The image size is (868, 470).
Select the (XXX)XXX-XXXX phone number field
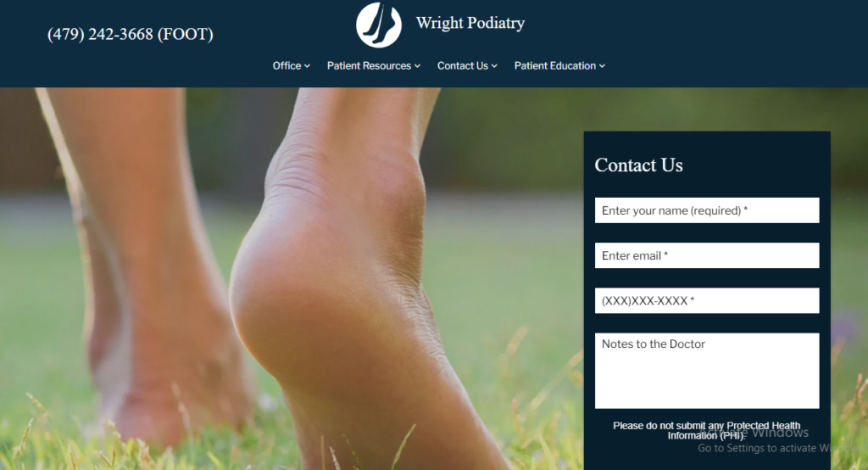[x=707, y=300]
